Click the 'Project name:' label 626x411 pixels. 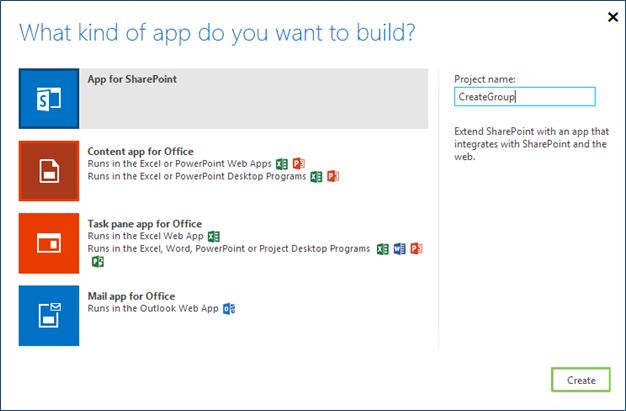click(485, 79)
